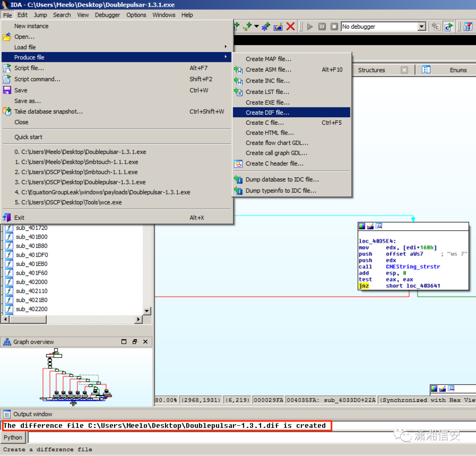This screenshot has height=456, width=476.
Task: Switch to the Enums tab
Action: point(458,70)
